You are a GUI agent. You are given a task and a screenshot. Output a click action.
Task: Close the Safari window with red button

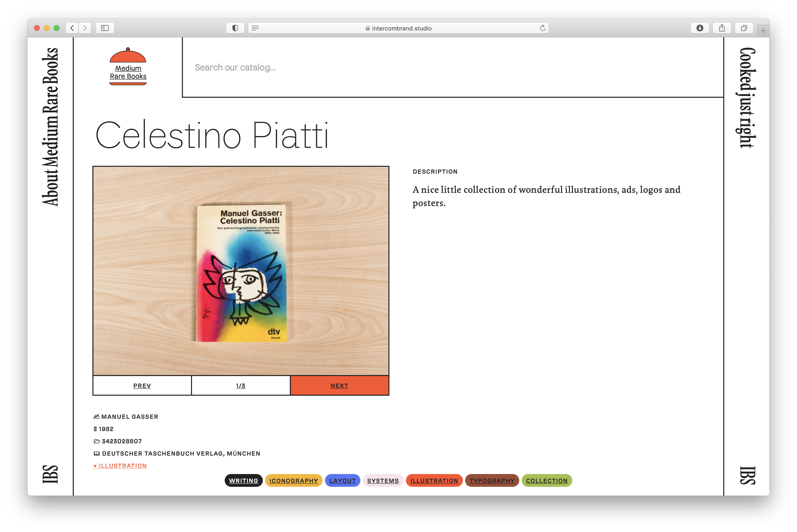click(37, 28)
